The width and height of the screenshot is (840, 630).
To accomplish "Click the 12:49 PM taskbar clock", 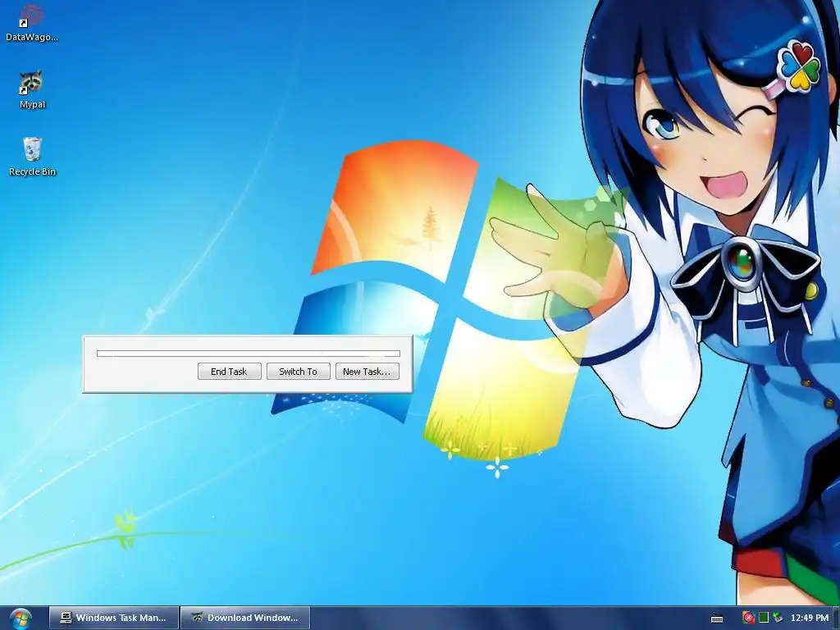I will coord(810,618).
